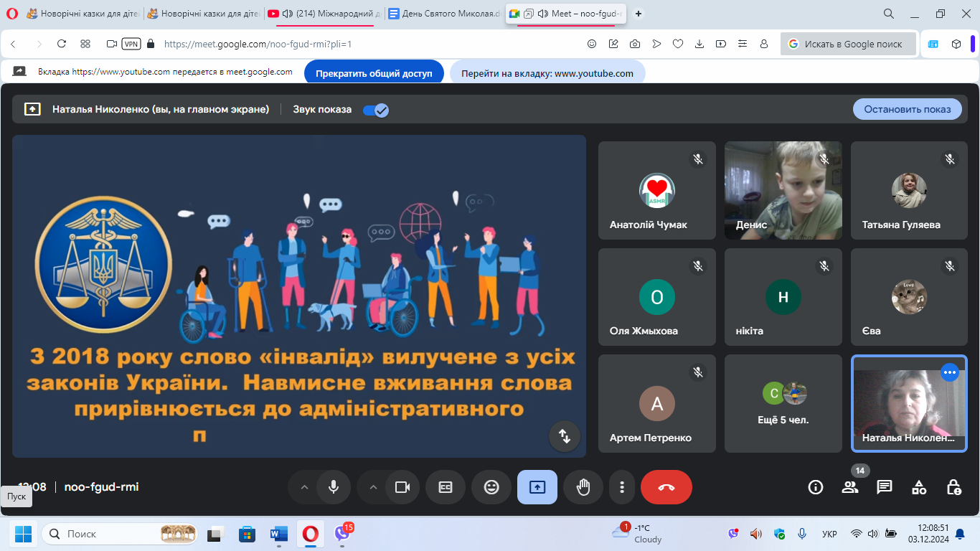980x551 pixels.
Task: Click Искать в Google поиск field
Action: tap(849, 44)
